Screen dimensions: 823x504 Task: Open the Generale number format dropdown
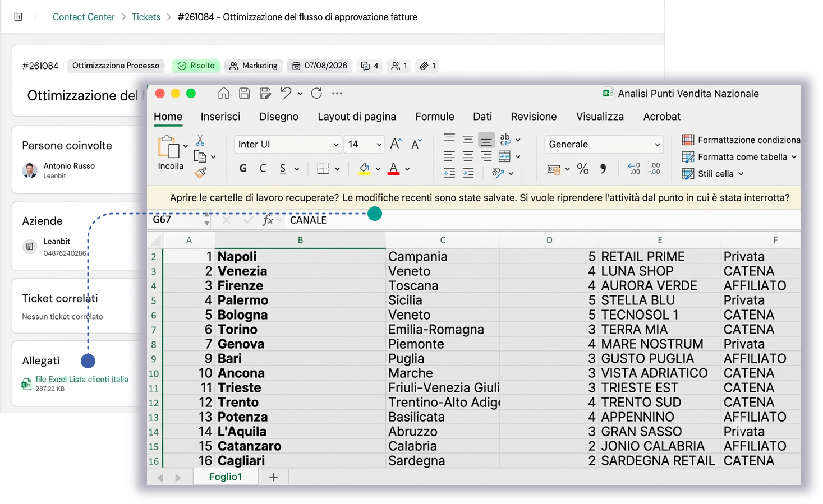click(x=657, y=145)
